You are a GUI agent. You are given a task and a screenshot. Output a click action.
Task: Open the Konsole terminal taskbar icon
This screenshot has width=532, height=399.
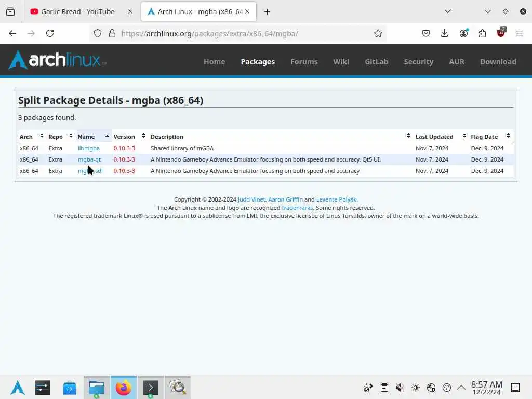click(151, 388)
